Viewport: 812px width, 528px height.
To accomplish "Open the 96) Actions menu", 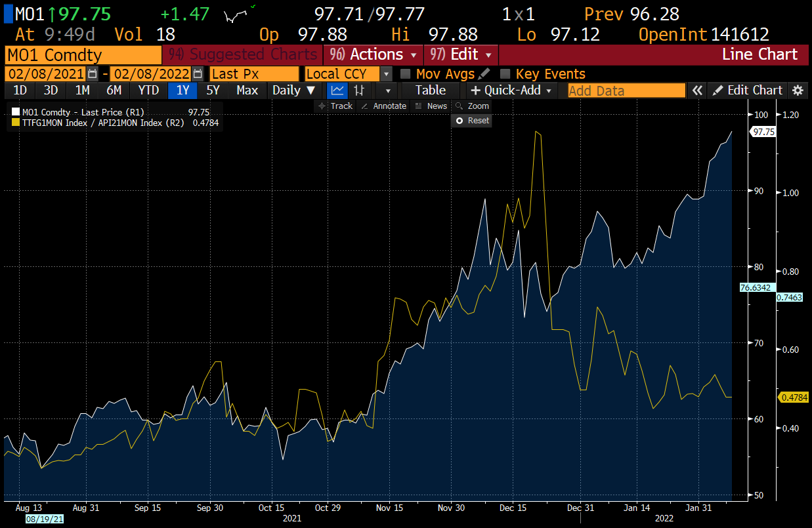I will [374, 54].
